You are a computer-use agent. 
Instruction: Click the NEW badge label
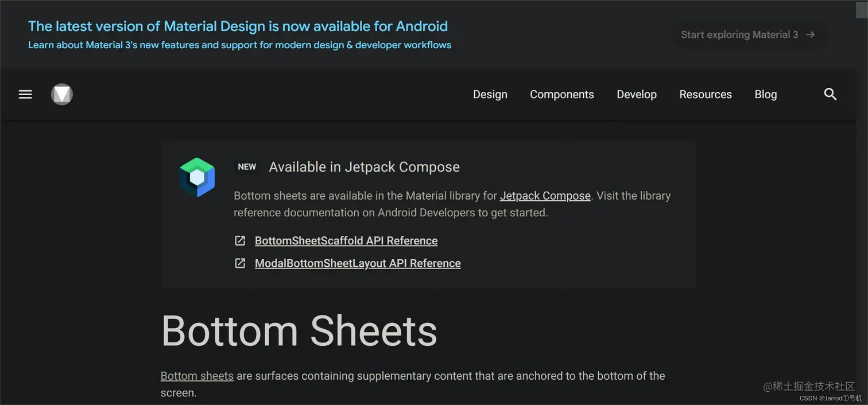(x=247, y=167)
